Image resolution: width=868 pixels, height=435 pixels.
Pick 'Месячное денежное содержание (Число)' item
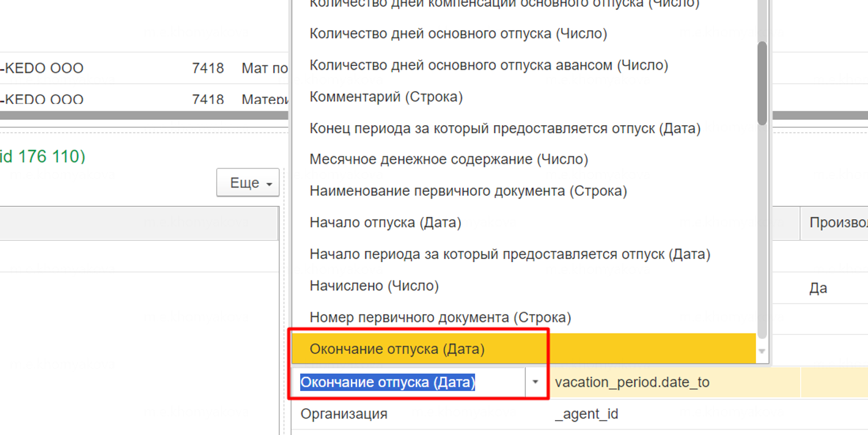pos(448,160)
